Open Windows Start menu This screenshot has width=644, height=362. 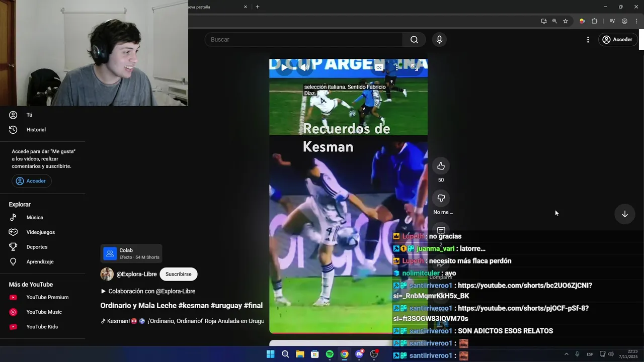click(270, 354)
